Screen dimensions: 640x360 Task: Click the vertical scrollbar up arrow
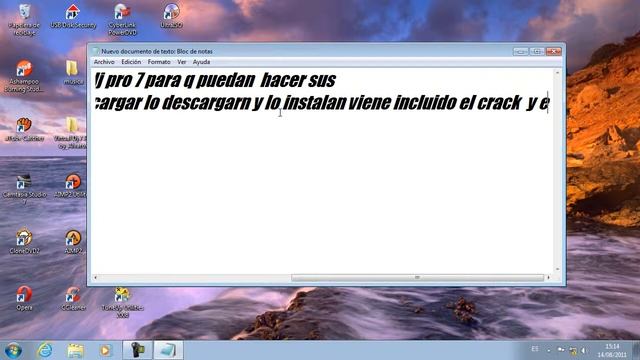(x=557, y=73)
